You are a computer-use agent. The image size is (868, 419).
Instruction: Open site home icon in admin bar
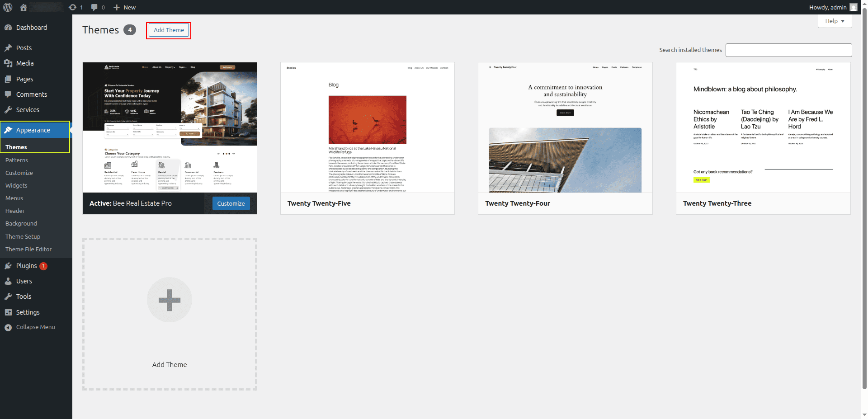[24, 7]
